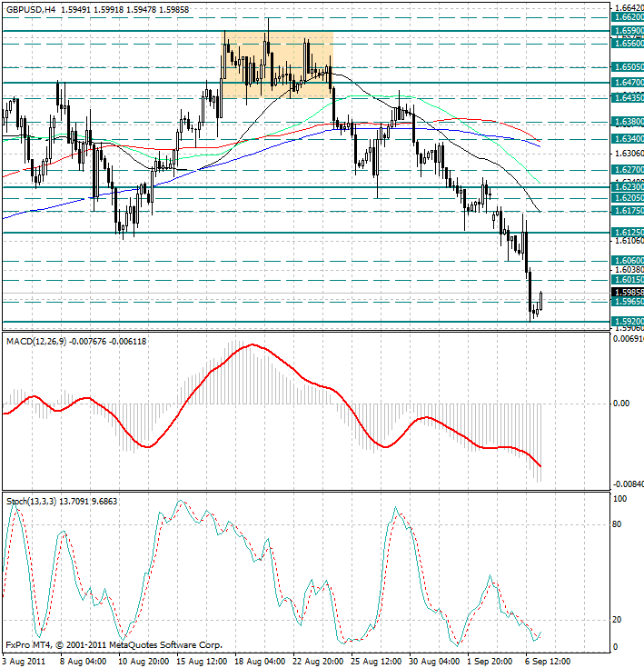Image resolution: width=644 pixels, height=668 pixels.
Task: Select the 1.6015 price level label
Action: tap(628, 280)
